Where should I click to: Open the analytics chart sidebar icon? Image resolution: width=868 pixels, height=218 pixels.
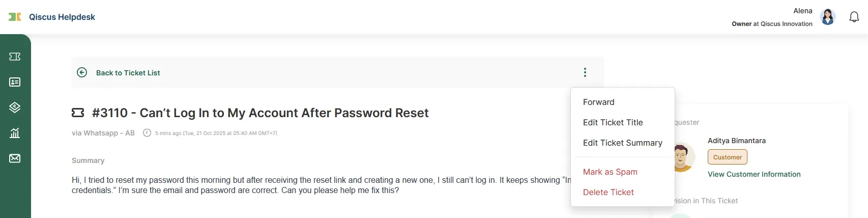point(15,133)
